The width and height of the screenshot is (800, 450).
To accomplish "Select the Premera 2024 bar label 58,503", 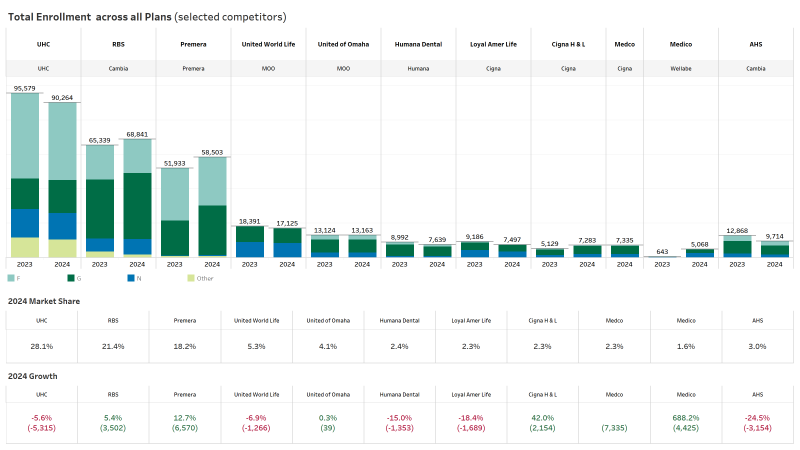I will click(x=212, y=152).
